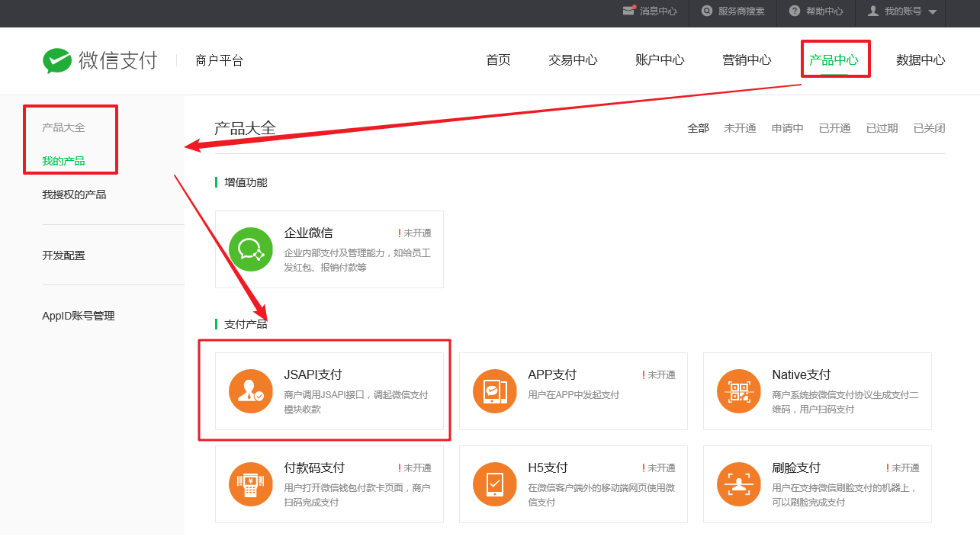
Task: Click the WeChat Pay logo icon
Action: [x=57, y=61]
